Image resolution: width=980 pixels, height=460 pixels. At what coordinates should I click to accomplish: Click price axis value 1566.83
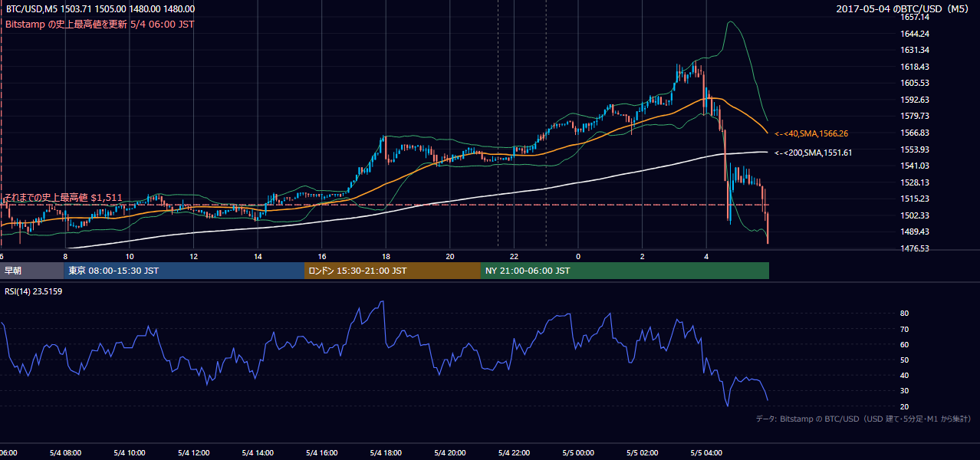(915, 133)
